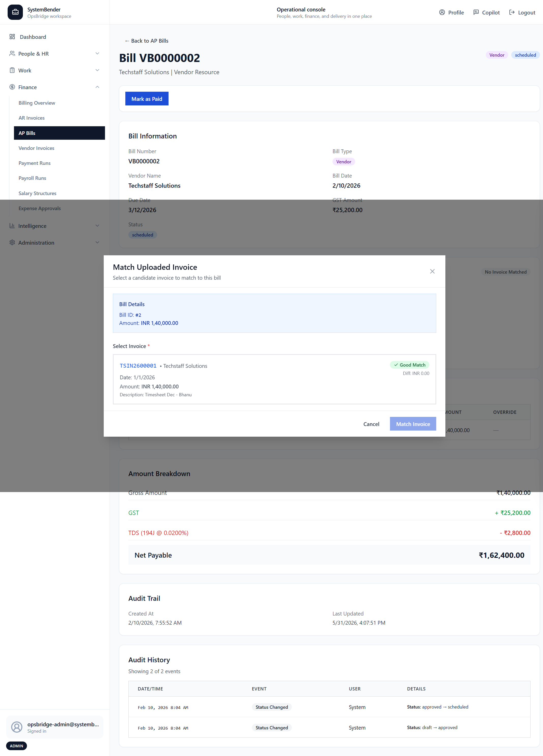Click the Vendor badge under Bill Type
543x756 pixels.
pyautogui.click(x=343, y=162)
